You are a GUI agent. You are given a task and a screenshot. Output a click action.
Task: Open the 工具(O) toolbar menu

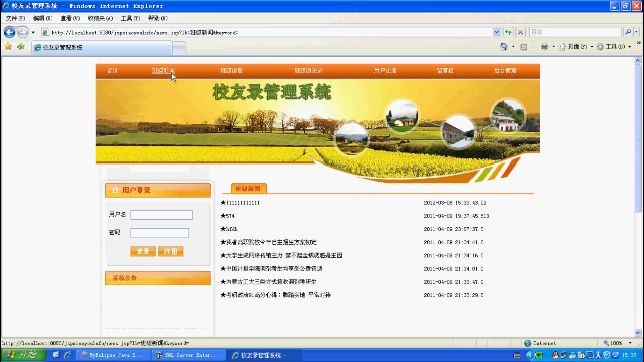614,47
